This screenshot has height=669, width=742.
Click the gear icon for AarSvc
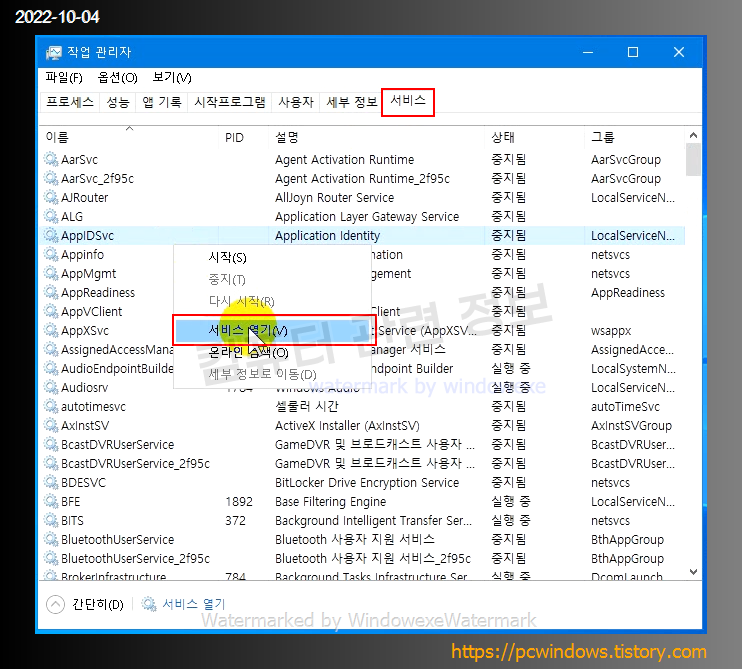point(51,159)
